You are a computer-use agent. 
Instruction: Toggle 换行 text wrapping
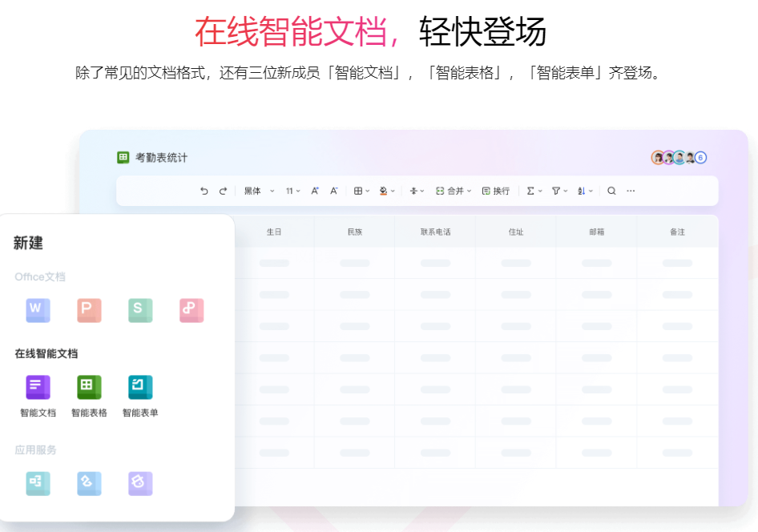coord(495,191)
